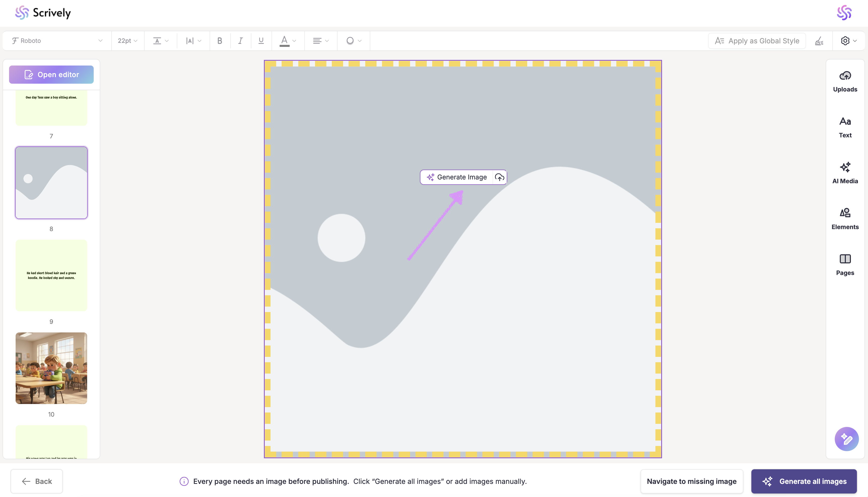Open the Elements panel
868x497 pixels.
pyautogui.click(x=845, y=219)
